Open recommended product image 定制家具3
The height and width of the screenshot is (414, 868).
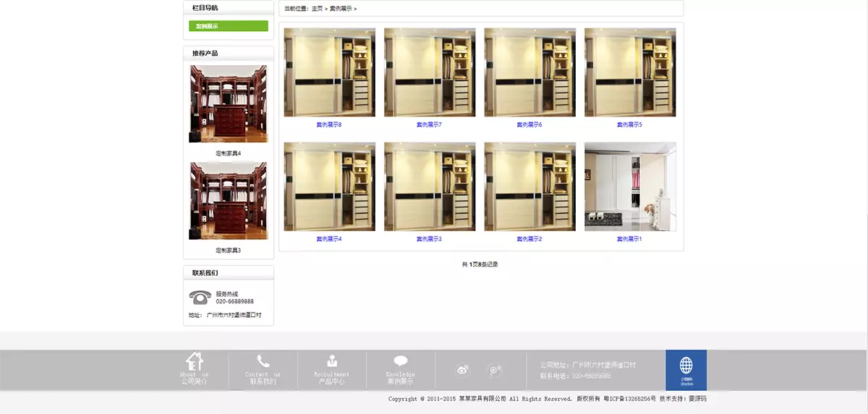pyautogui.click(x=228, y=200)
